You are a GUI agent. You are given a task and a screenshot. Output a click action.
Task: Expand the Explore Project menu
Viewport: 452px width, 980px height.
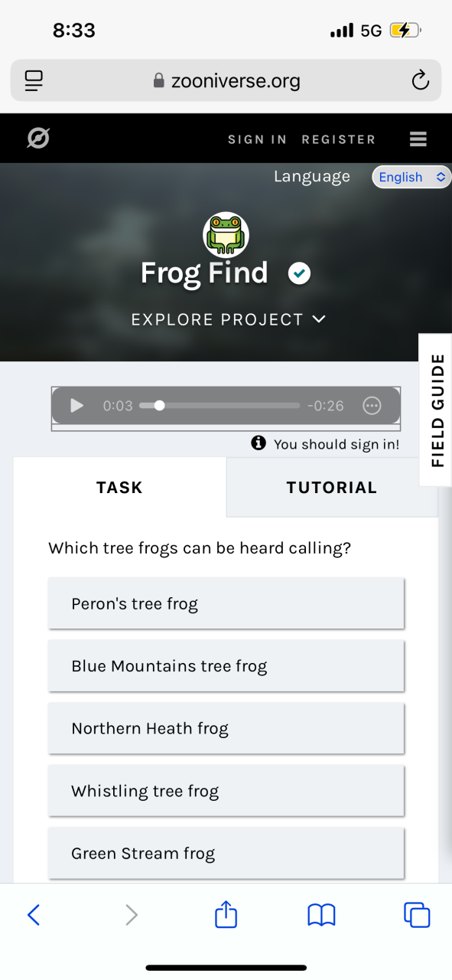pyautogui.click(x=229, y=319)
